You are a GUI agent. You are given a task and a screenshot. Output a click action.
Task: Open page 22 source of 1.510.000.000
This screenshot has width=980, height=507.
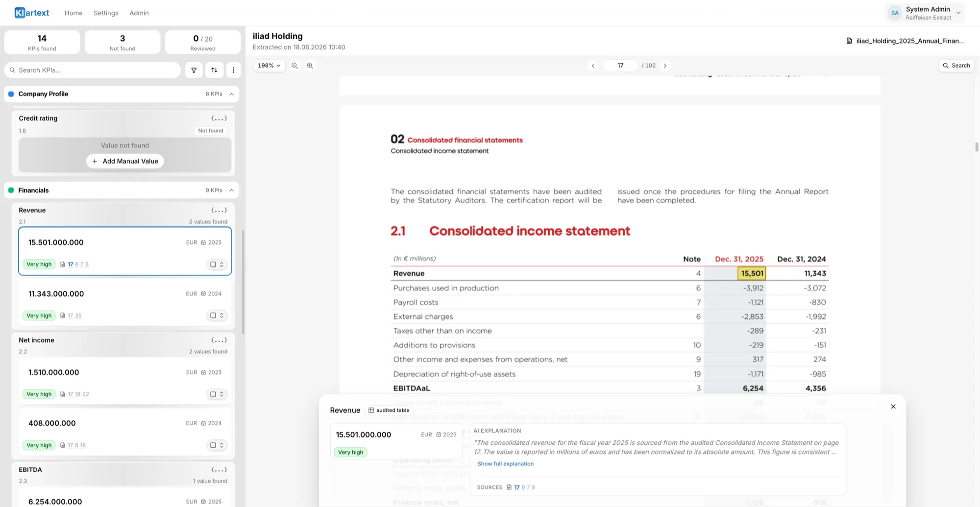coord(86,394)
